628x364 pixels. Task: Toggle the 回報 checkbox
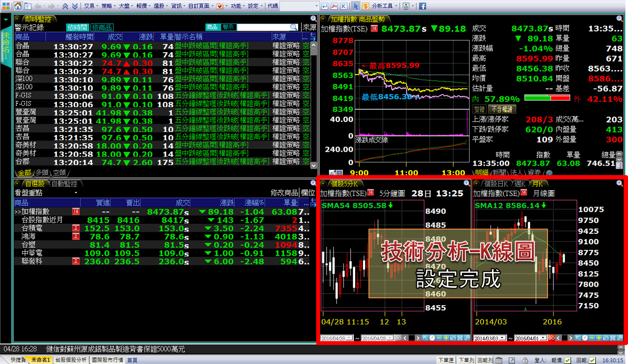click(x=592, y=360)
